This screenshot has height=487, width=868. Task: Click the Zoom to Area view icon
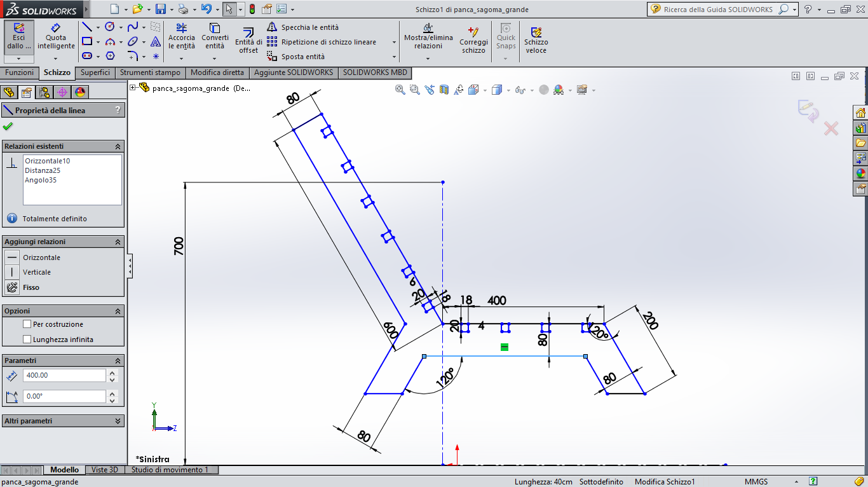click(x=415, y=90)
